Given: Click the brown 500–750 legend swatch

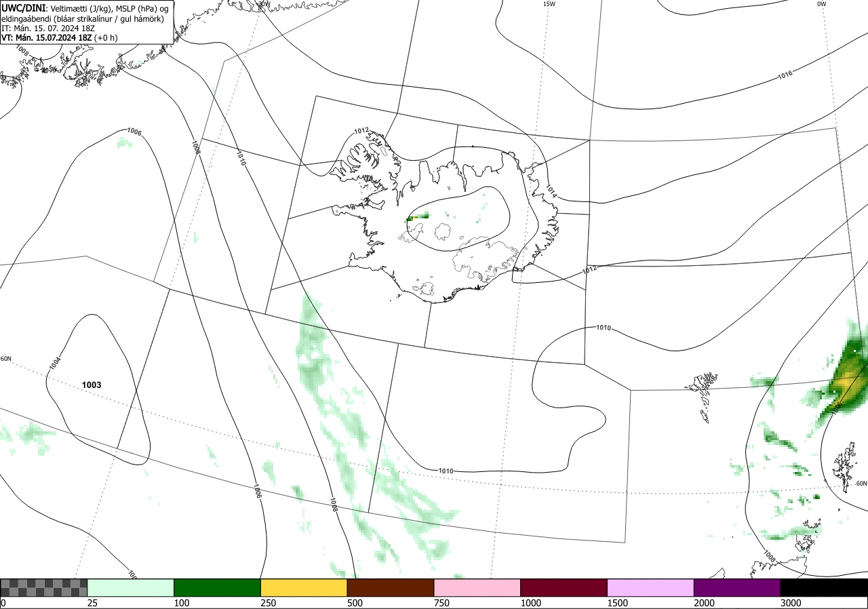Looking at the screenshot, I should pyautogui.click(x=391, y=587).
